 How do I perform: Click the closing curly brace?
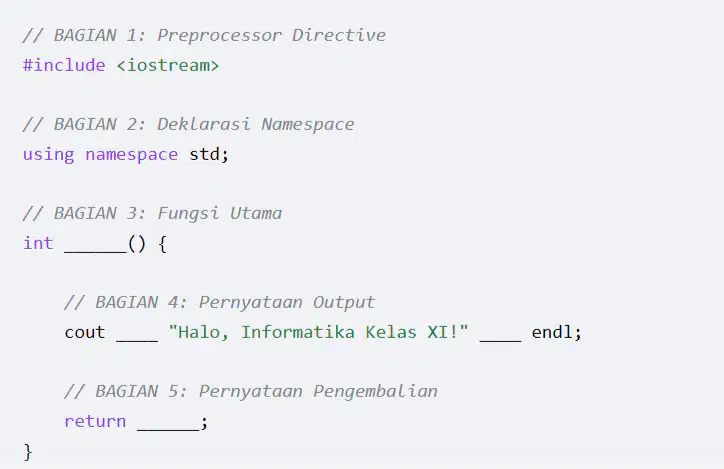click(x=28, y=451)
